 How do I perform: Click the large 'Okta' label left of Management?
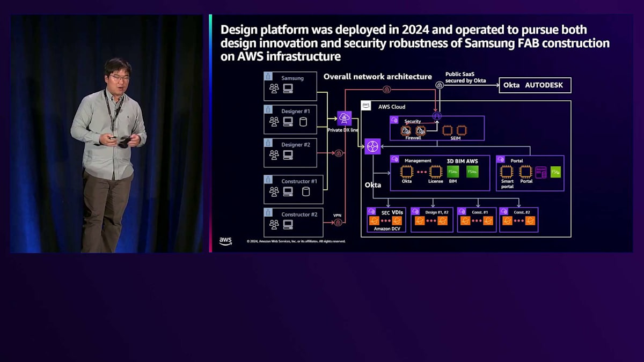pyautogui.click(x=373, y=185)
